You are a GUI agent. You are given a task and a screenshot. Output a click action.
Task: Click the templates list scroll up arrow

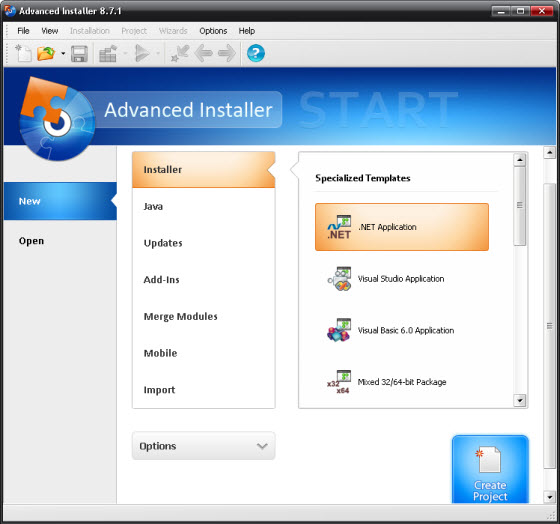click(520, 160)
